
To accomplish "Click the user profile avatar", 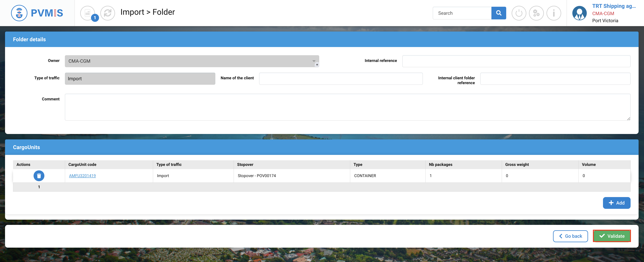I will [x=579, y=13].
